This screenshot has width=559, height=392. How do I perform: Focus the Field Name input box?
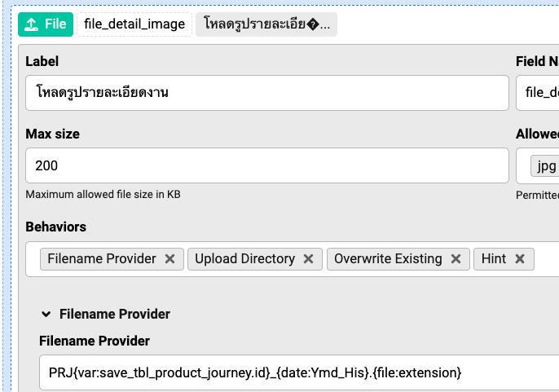click(538, 93)
